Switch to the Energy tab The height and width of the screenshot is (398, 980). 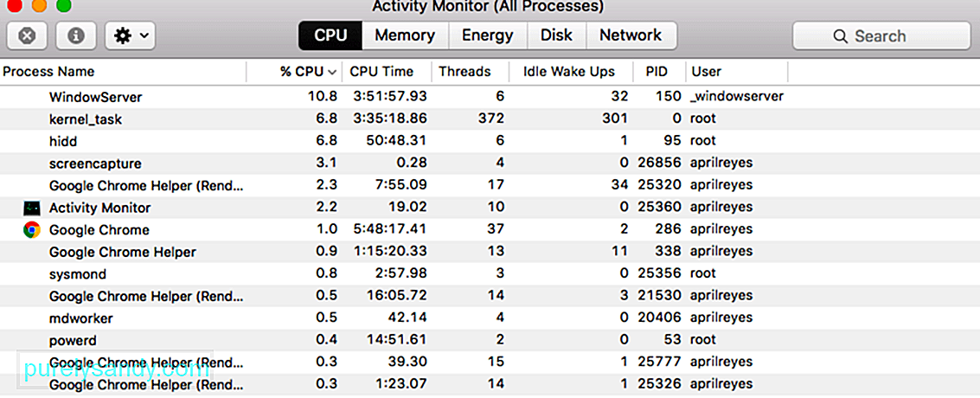(488, 35)
